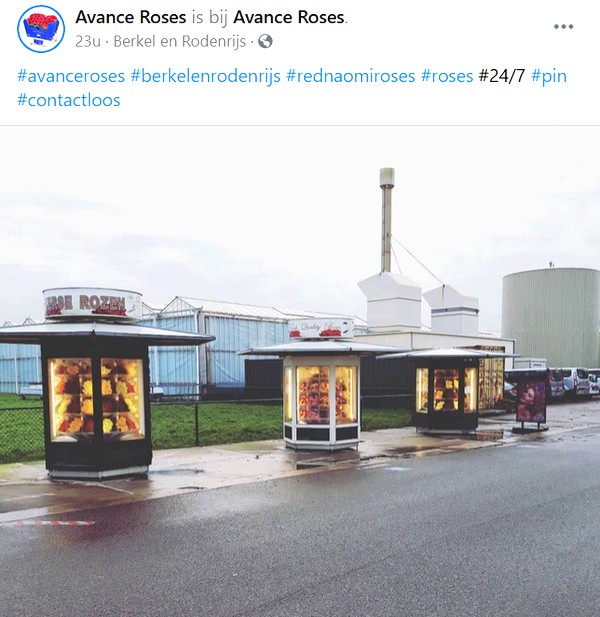Screen dimensions: 600x617
Task: Open the Berkel en Rodenrijs location link
Action: (180, 41)
